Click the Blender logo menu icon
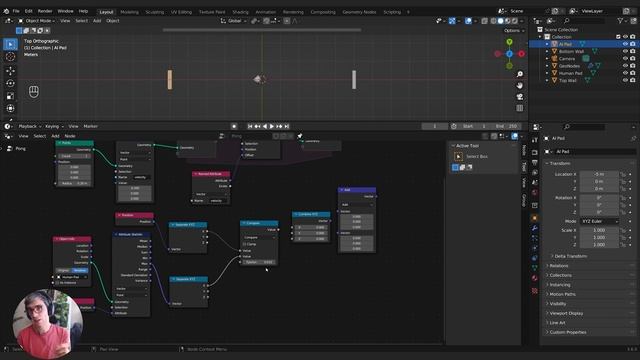 coord(6,11)
